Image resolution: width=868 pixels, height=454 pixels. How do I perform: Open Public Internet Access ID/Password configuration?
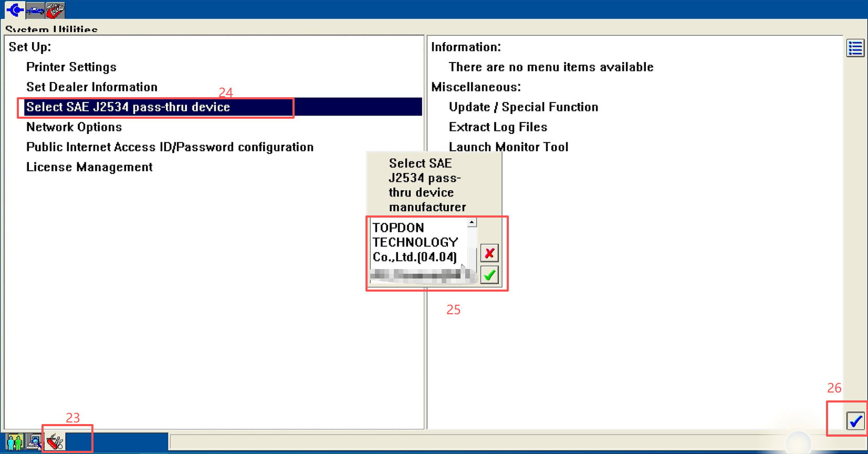[170, 147]
